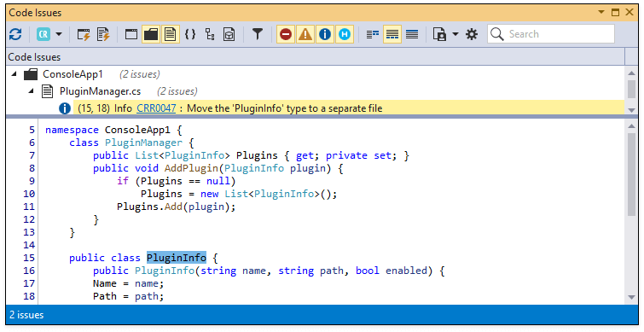The image size is (644, 332).
Task: Click line number 15 in the gutter
Action: [x=29, y=258]
